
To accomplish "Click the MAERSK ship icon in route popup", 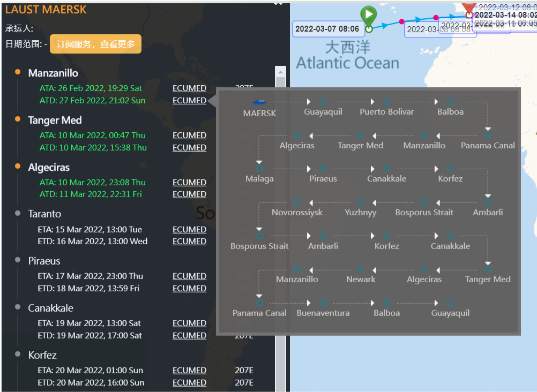I will click(x=259, y=102).
